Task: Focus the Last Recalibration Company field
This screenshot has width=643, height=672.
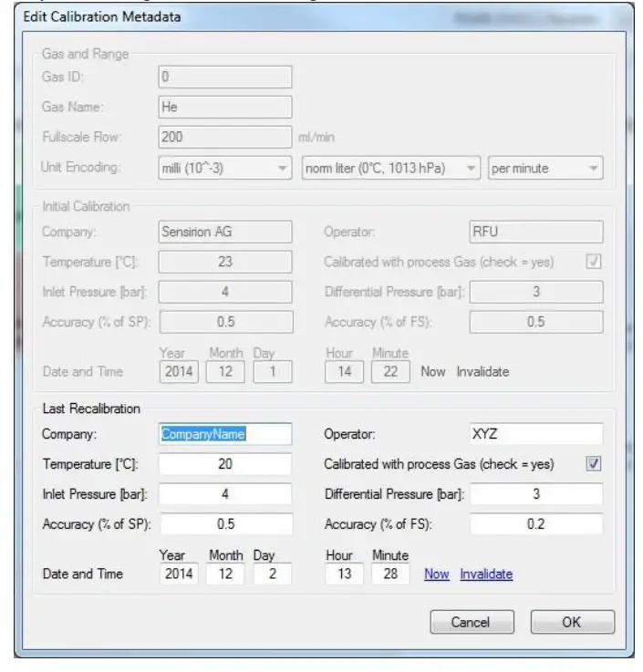Action: click(x=225, y=434)
